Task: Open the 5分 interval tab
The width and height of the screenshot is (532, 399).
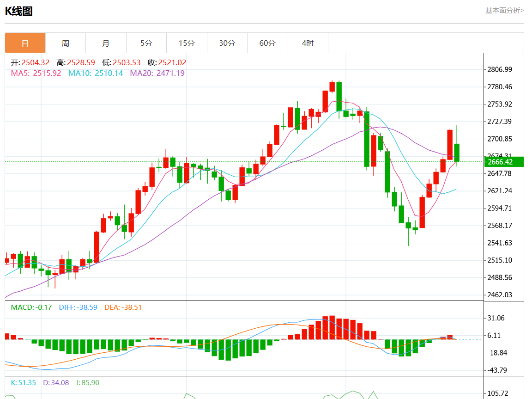Action: pyautogui.click(x=146, y=43)
